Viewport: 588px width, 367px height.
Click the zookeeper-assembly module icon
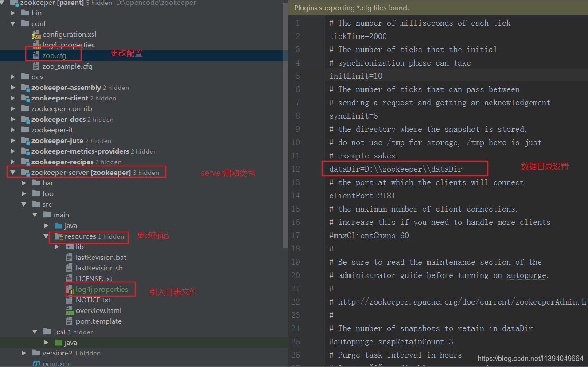point(25,88)
